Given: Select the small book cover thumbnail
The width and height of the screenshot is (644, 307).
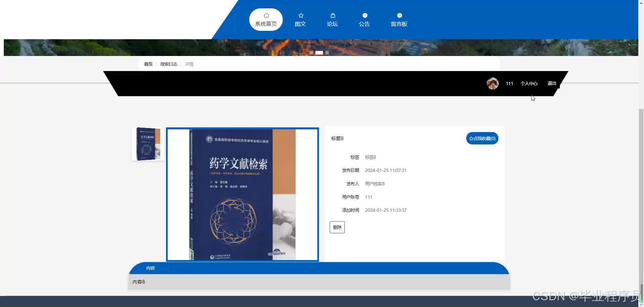Looking at the screenshot, I should click(x=148, y=144).
